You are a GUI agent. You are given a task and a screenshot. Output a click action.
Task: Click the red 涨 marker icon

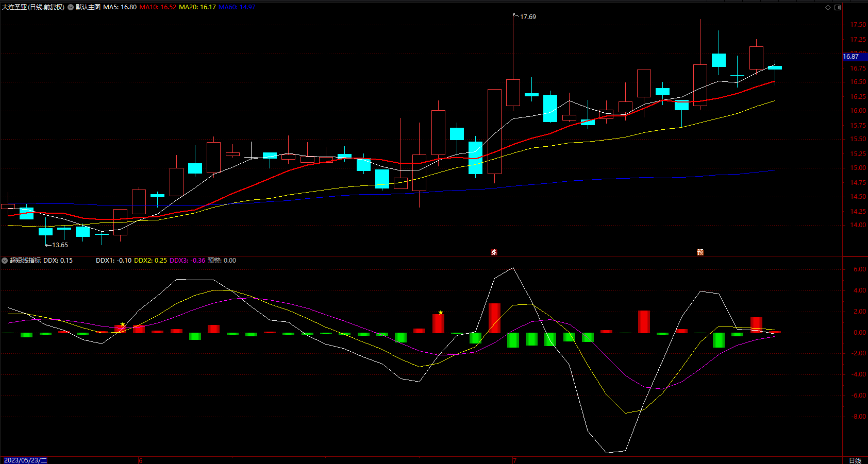(x=494, y=252)
